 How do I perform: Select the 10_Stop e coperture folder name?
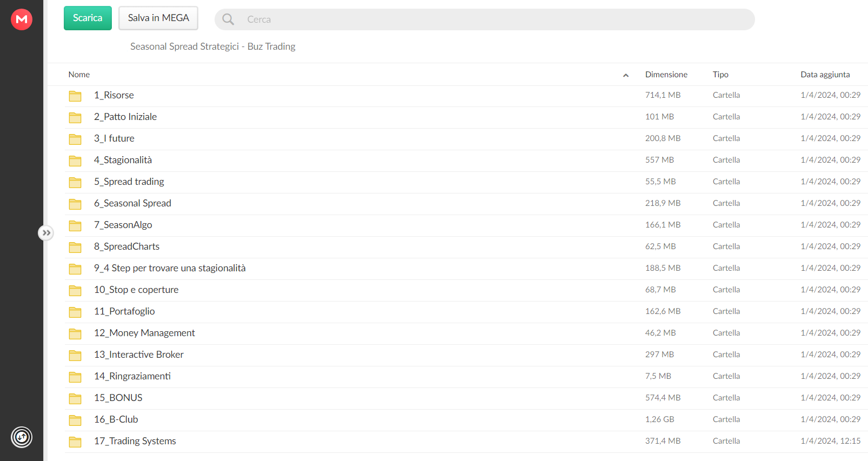pos(136,290)
